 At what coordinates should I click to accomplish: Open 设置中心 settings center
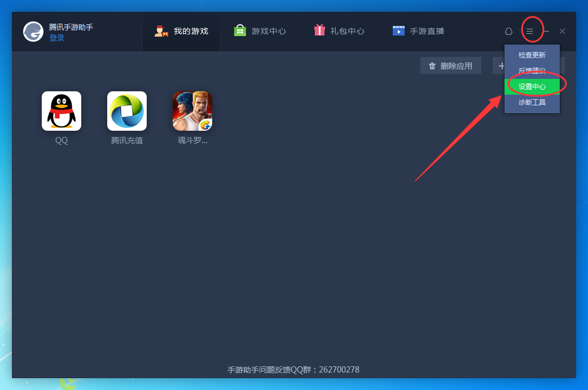[531, 86]
